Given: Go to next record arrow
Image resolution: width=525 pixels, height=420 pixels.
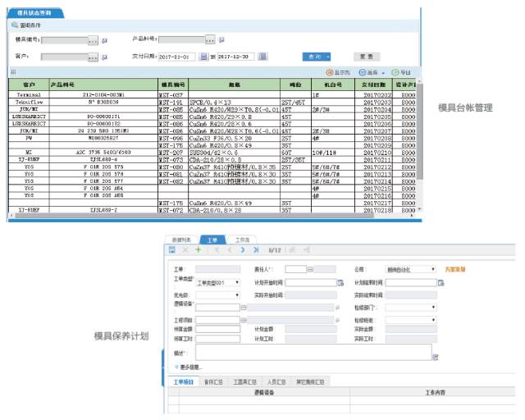Looking at the screenshot, I should [243, 250].
